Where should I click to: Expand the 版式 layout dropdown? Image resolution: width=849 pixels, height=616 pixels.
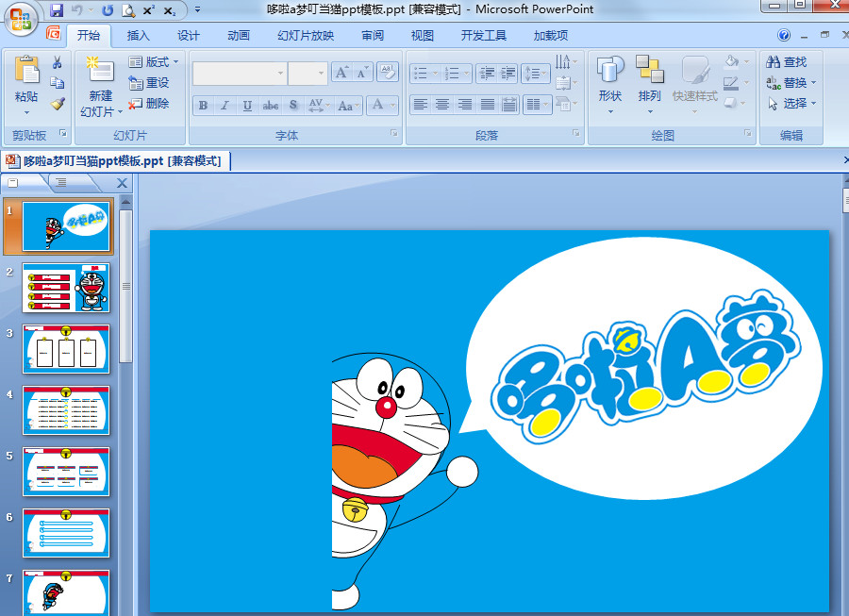[x=156, y=62]
